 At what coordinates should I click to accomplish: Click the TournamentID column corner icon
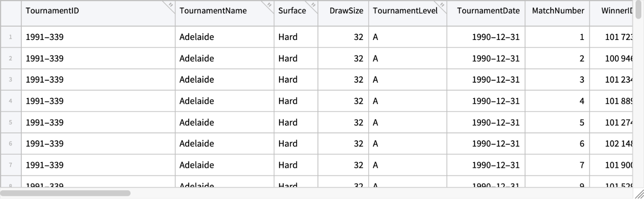pos(171,5)
